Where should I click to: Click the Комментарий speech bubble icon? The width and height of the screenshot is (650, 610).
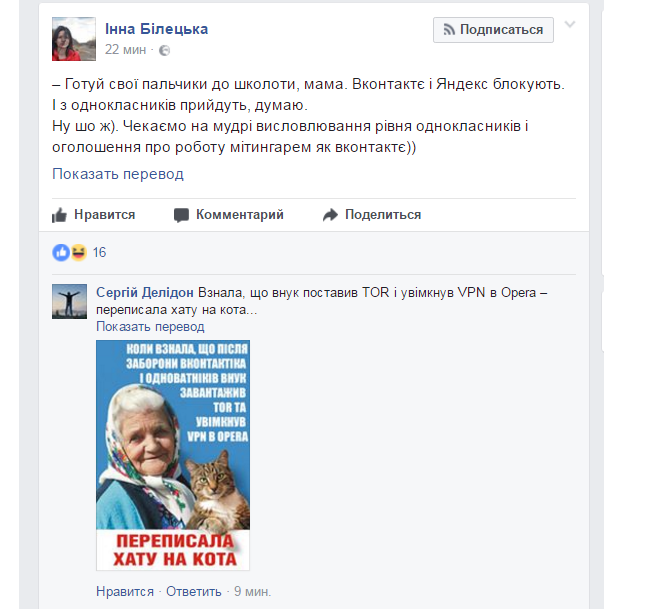click(181, 215)
